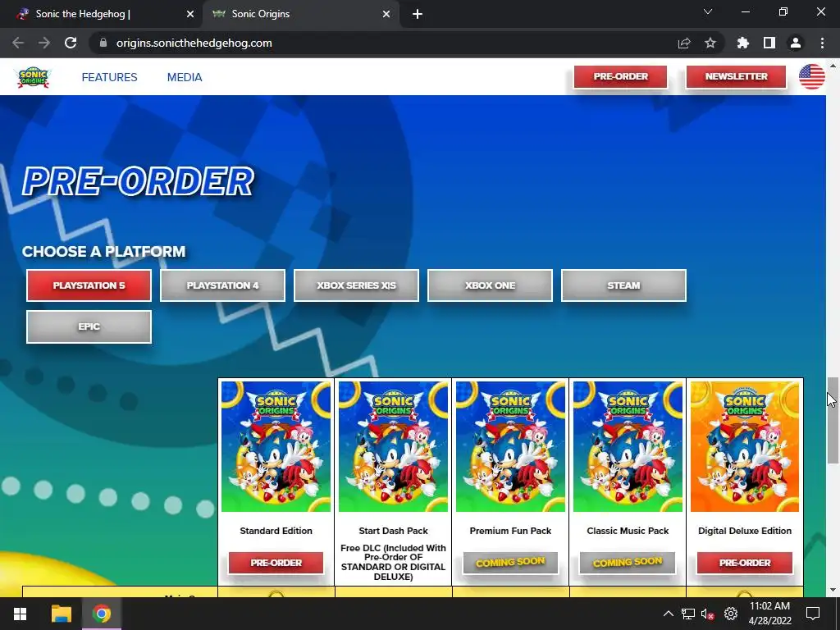
Task: Open the Chrome profile avatar
Action: 796,43
